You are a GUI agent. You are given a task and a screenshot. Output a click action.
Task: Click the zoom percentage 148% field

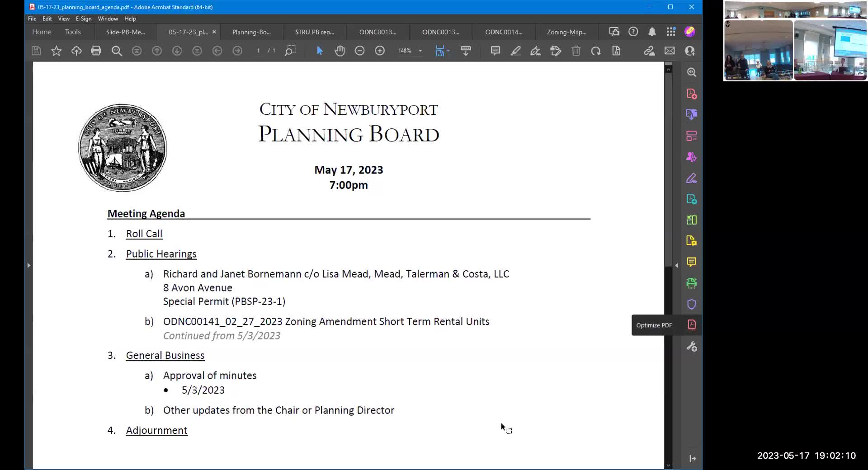[x=405, y=51]
